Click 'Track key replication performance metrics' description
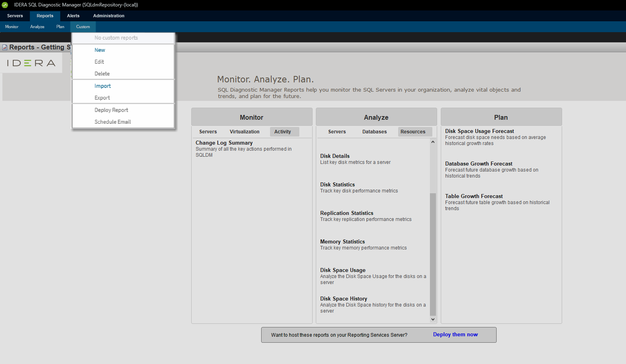Screen dimensions: 626x364 (x=366, y=219)
